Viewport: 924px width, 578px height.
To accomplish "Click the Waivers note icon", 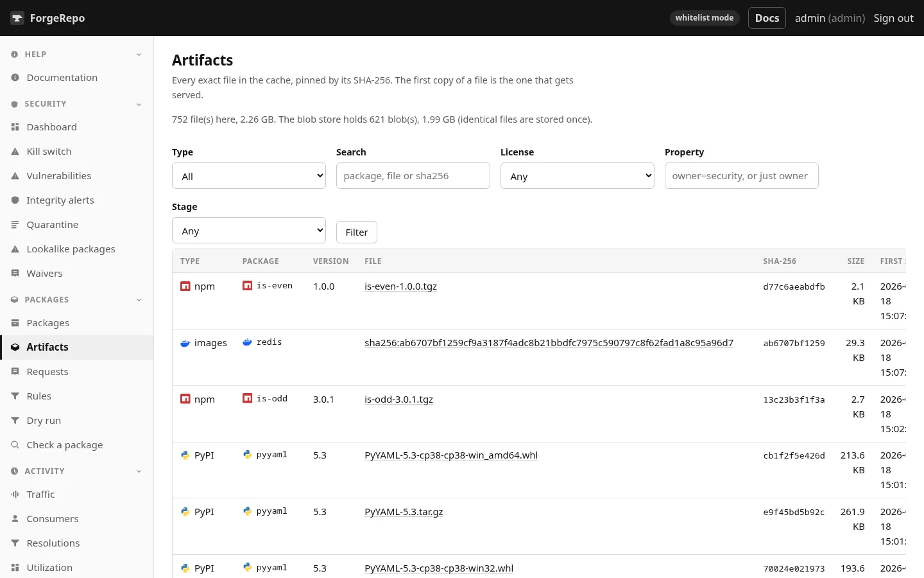I will [x=15, y=274].
